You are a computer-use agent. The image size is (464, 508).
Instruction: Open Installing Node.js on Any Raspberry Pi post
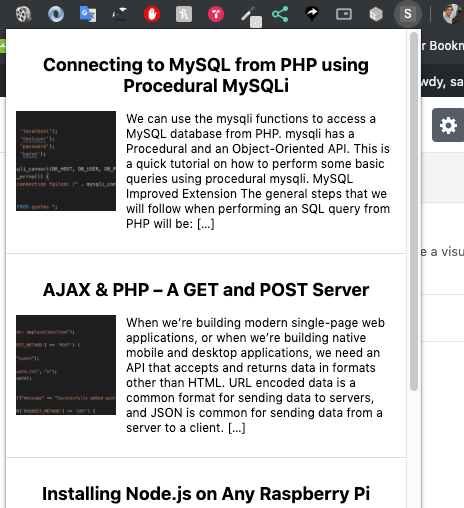206,494
